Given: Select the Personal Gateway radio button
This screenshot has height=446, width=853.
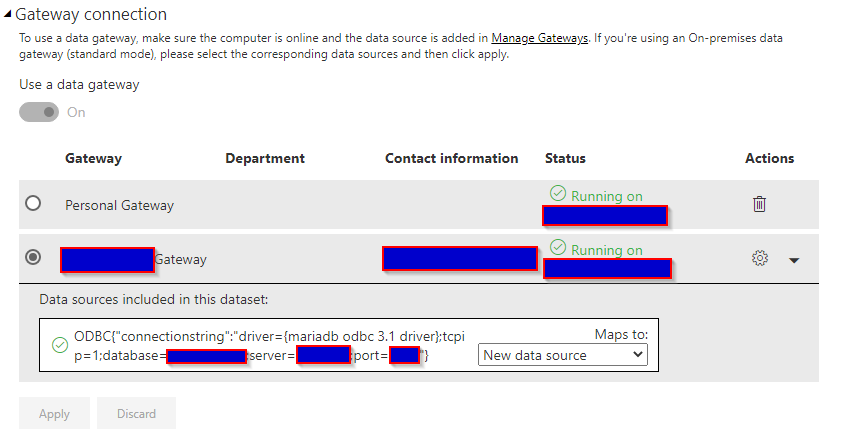Looking at the screenshot, I should [33, 203].
